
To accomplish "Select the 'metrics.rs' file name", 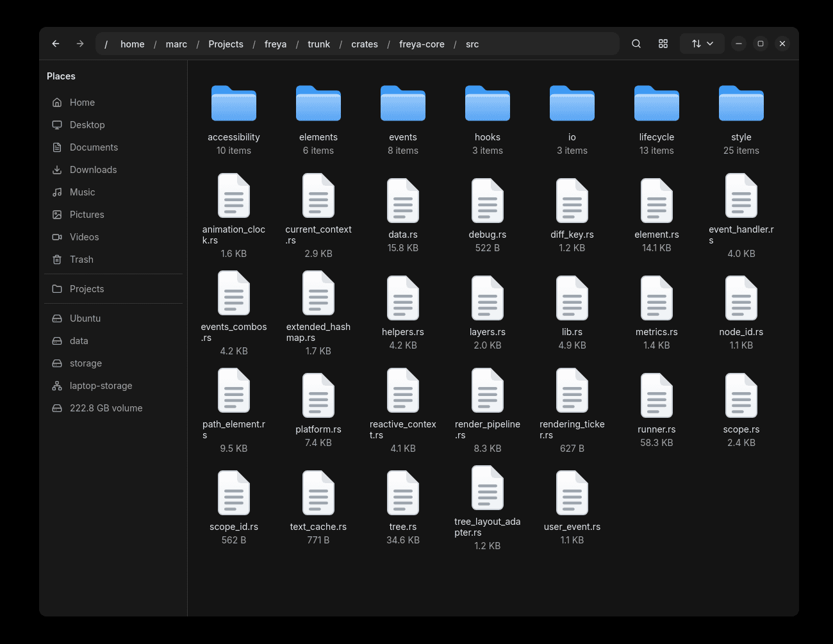I will coord(657,332).
